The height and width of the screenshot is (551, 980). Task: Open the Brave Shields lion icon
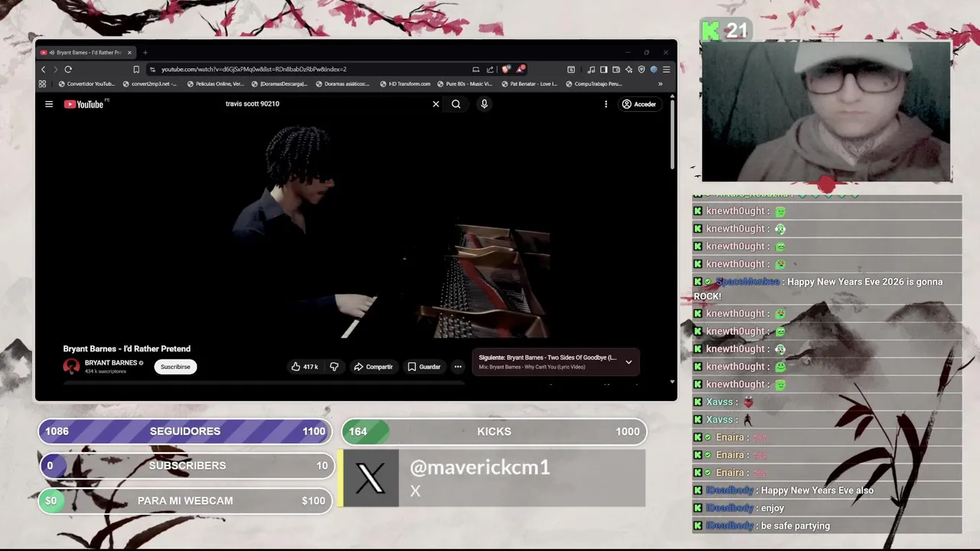tap(505, 69)
